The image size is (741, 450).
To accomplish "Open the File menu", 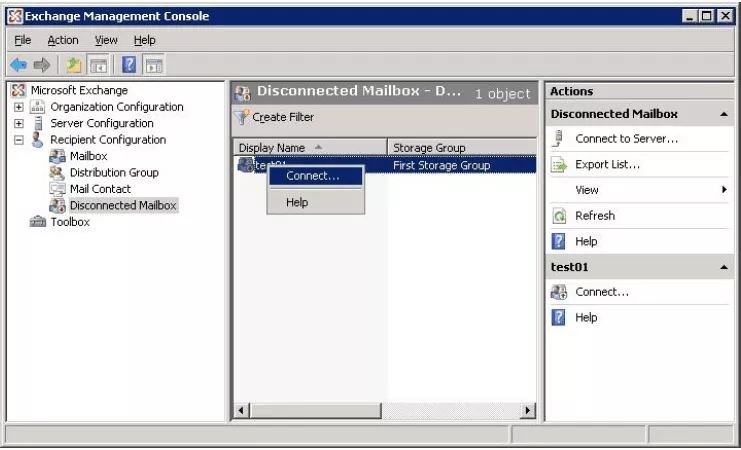I will 23,41.
